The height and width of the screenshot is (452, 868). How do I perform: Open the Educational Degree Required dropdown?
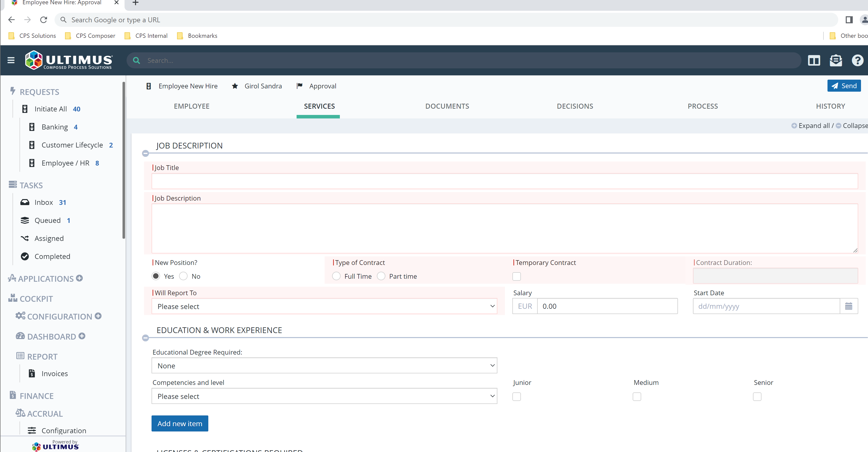coord(324,365)
